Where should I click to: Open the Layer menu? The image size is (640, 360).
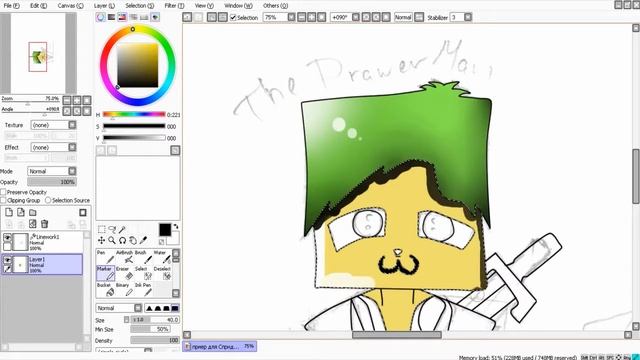[104, 6]
